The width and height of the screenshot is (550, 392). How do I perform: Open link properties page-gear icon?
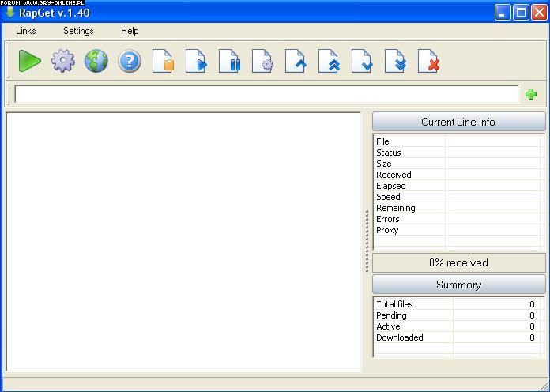[262, 61]
